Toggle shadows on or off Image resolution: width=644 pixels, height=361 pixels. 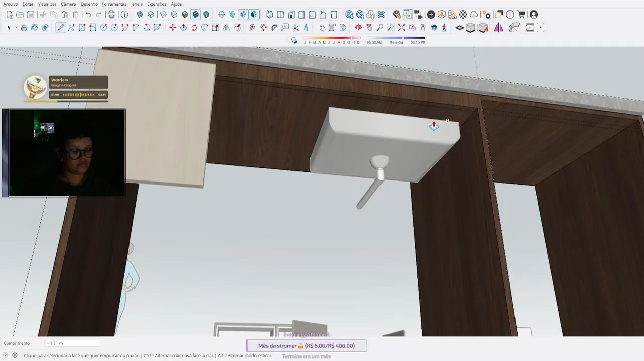pos(294,41)
